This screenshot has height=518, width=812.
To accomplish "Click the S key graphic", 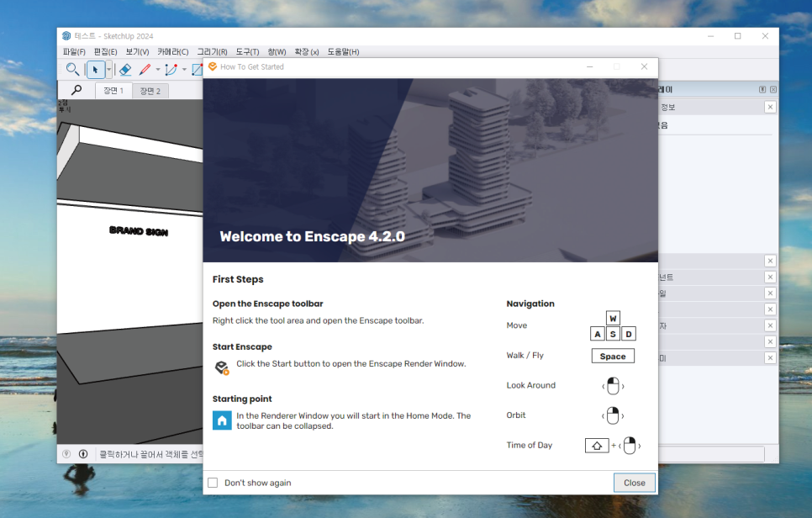I will pos(613,334).
